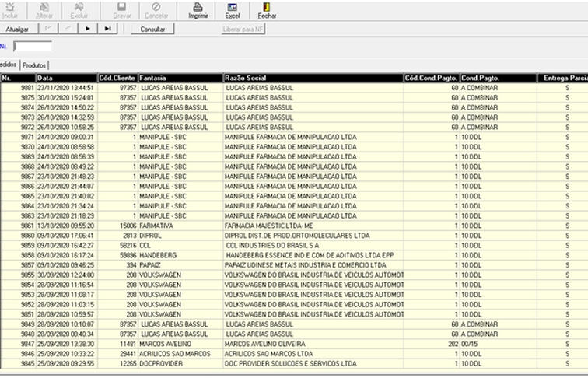Screen dimensions: 588x378
Task: Select the PAPAIZ fantasia cell
Action: click(180, 265)
